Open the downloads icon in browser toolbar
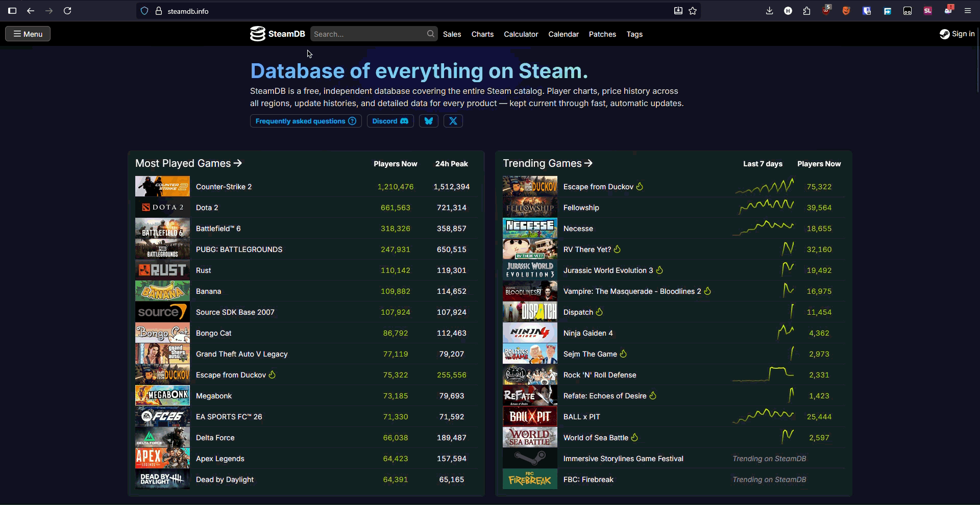This screenshot has width=980, height=505. tap(769, 11)
